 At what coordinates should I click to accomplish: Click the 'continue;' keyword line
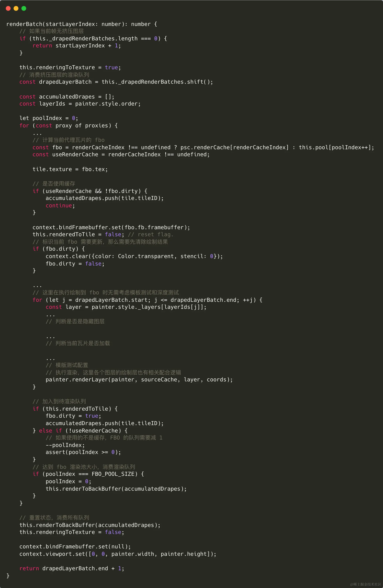[x=60, y=206]
